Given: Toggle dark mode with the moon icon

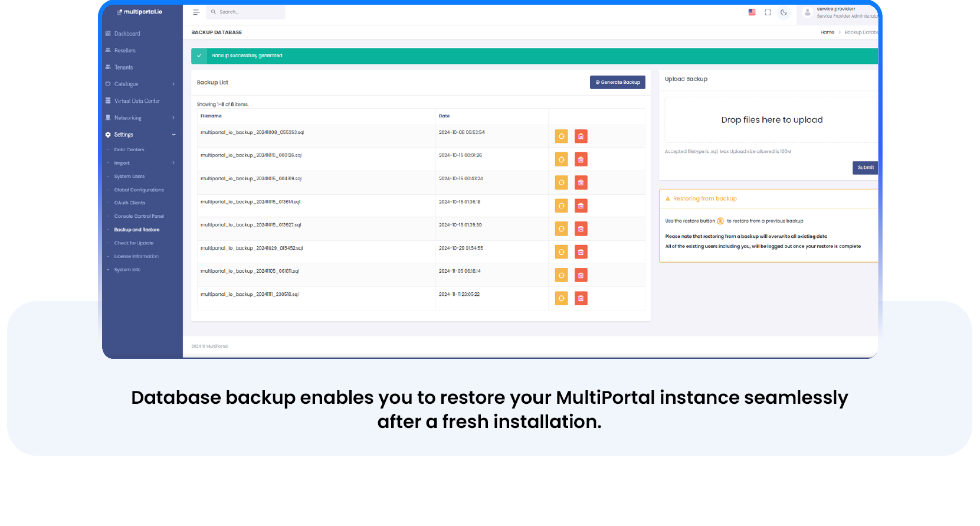Looking at the screenshot, I should tap(784, 12).
